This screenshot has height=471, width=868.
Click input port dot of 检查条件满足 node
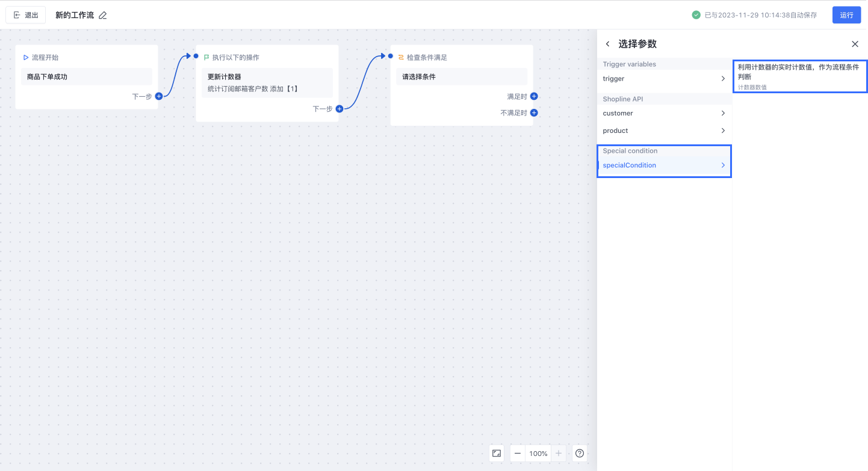tap(391, 56)
